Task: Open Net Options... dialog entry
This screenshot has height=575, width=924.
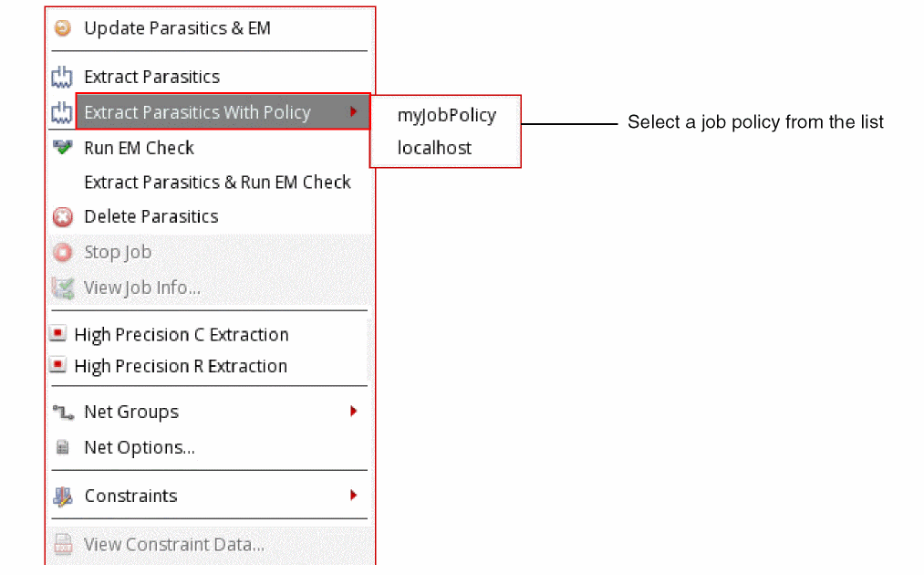Action: (139, 448)
